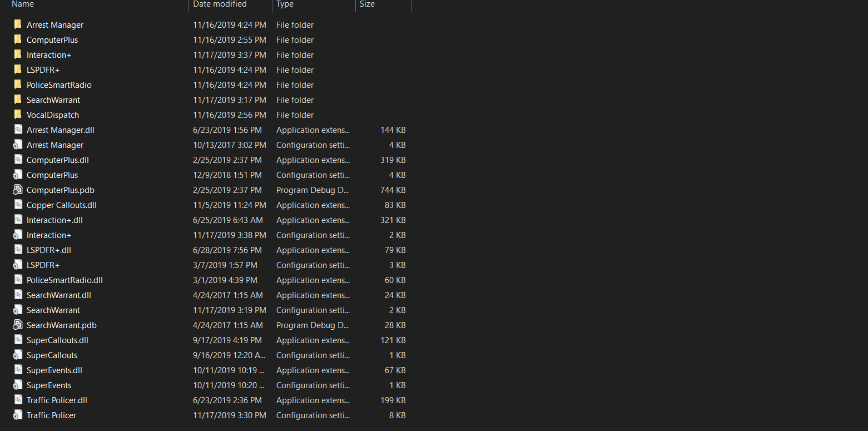Select the Interaction+.dll file icon
The width and height of the screenshot is (868, 431).
(x=18, y=220)
